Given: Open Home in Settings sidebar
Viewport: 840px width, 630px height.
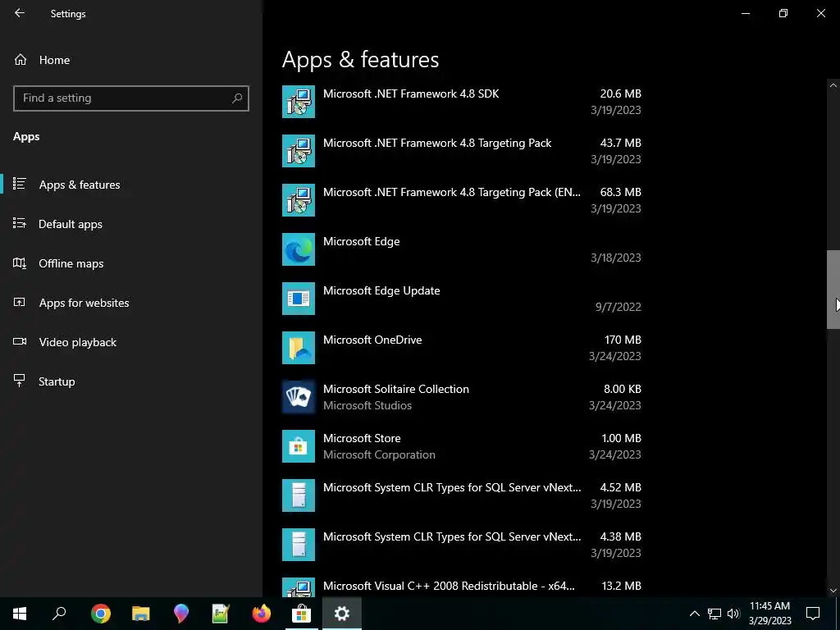Looking at the screenshot, I should click(x=131, y=60).
